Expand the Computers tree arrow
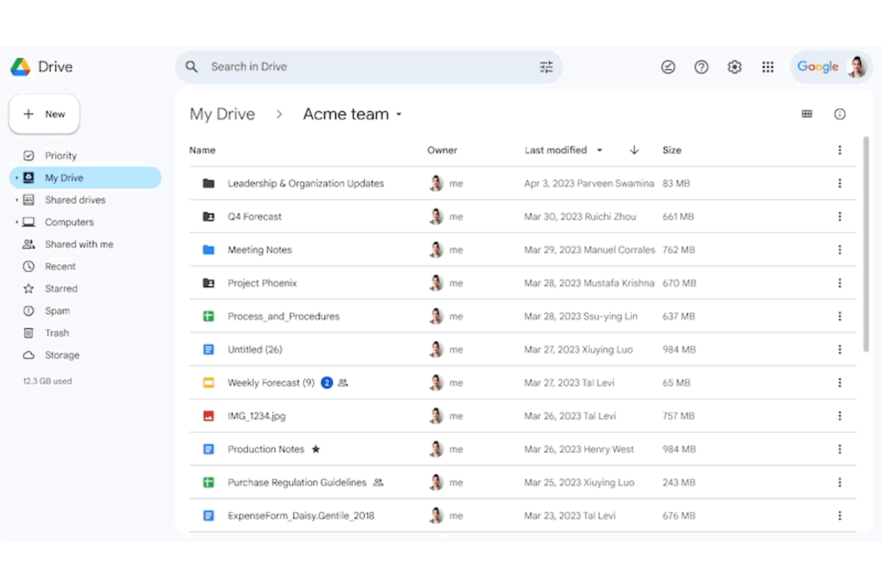This screenshot has height=588, width=882. (17, 222)
